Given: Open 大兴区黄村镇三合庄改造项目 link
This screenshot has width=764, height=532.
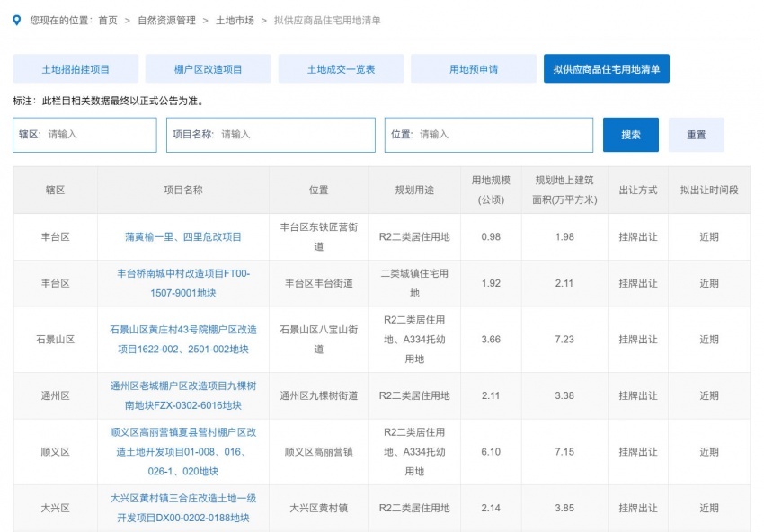Looking at the screenshot, I should click(183, 508).
